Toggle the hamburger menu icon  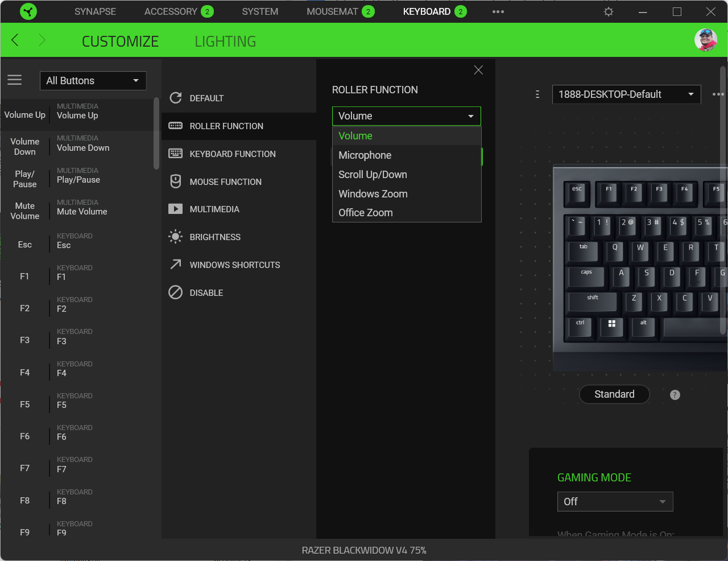point(15,80)
